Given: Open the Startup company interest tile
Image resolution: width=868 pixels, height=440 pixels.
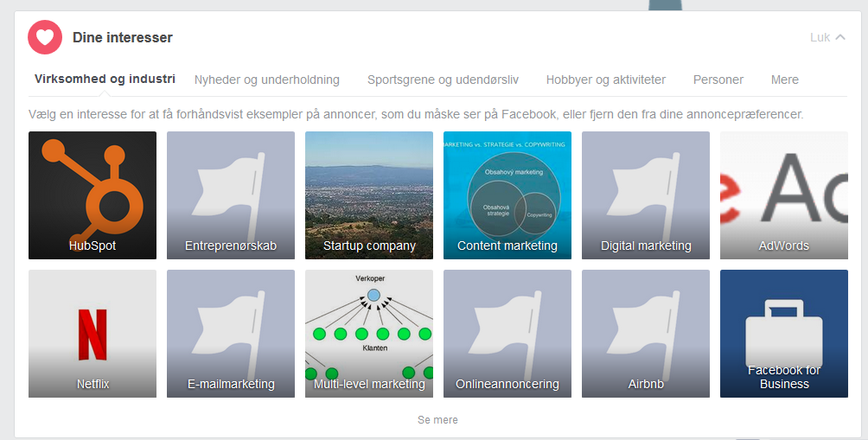Looking at the screenshot, I should coord(369,195).
